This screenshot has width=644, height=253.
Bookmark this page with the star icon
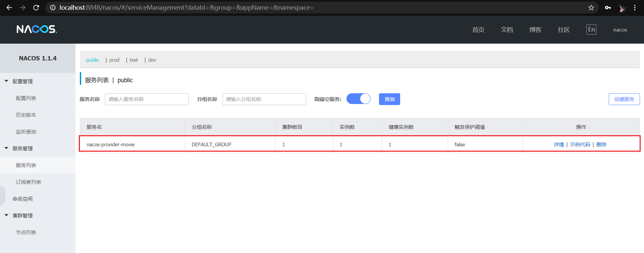591,7
